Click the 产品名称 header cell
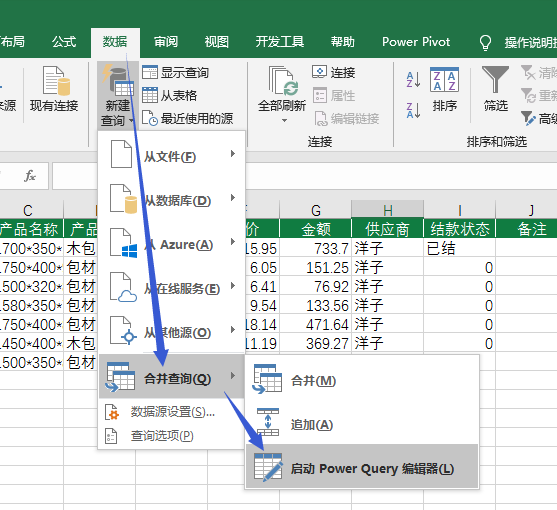 click(31, 229)
